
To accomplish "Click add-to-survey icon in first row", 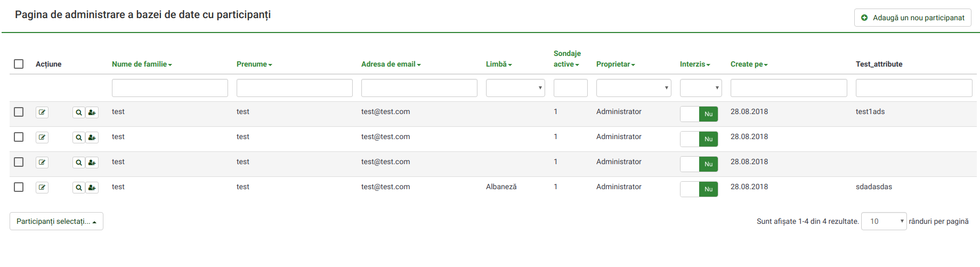I will (92, 112).
